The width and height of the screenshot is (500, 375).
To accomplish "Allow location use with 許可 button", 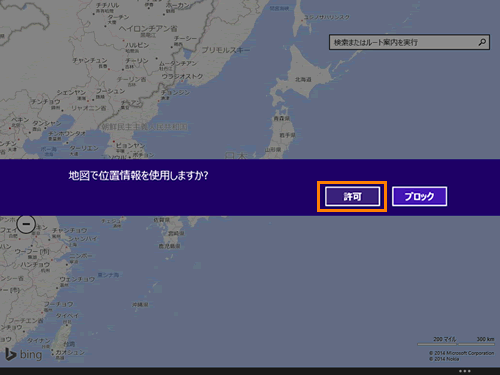I will point(352,196).
